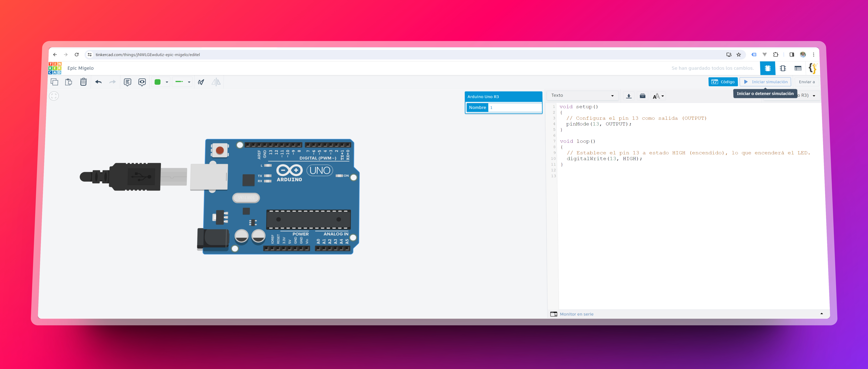This screenshot has width=868, height=369.
Task: Switch to schematic view icon
Action: tap(783, 68)
